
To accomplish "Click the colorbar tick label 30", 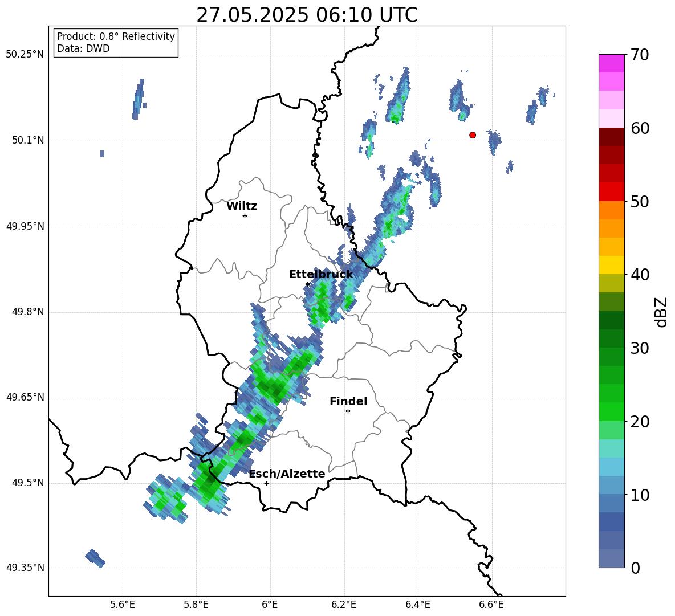I will click(640, 348).
